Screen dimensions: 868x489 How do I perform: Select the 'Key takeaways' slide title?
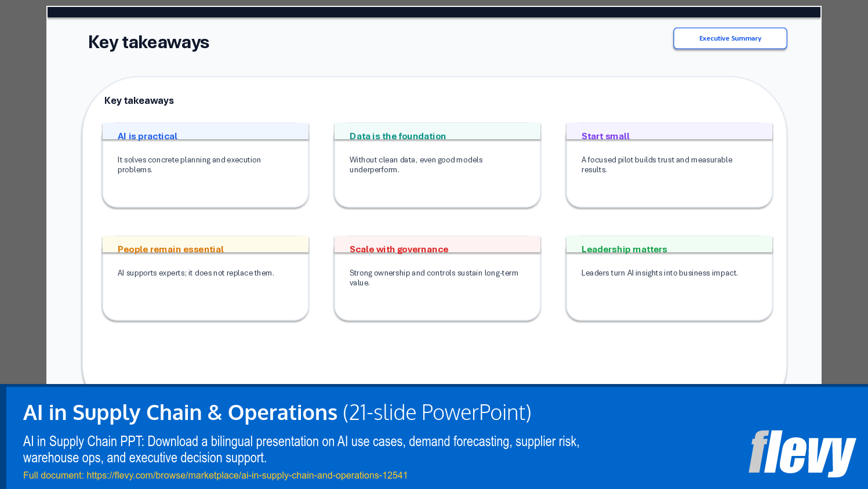(x=148, y=42)
